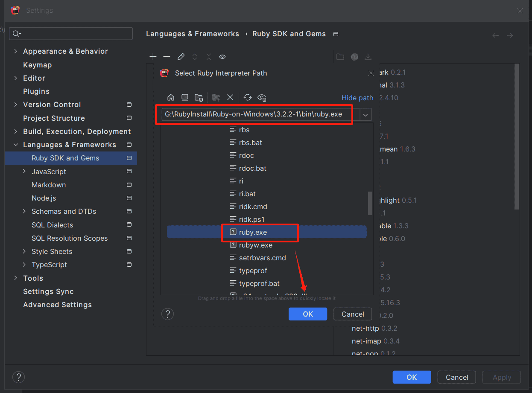Click Apply in the Settings window
Screen dimensions: 532x393
[502, 377]
